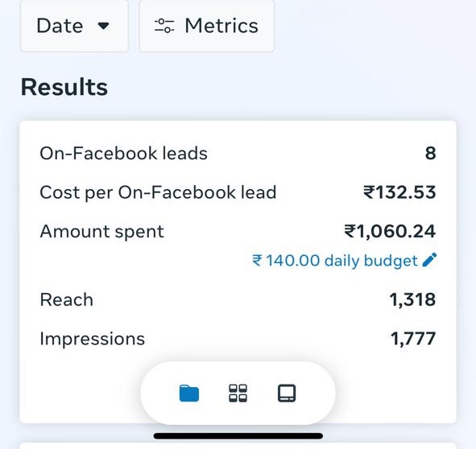
Task: Click the Impressions metric row
Action: coord(238,339)
